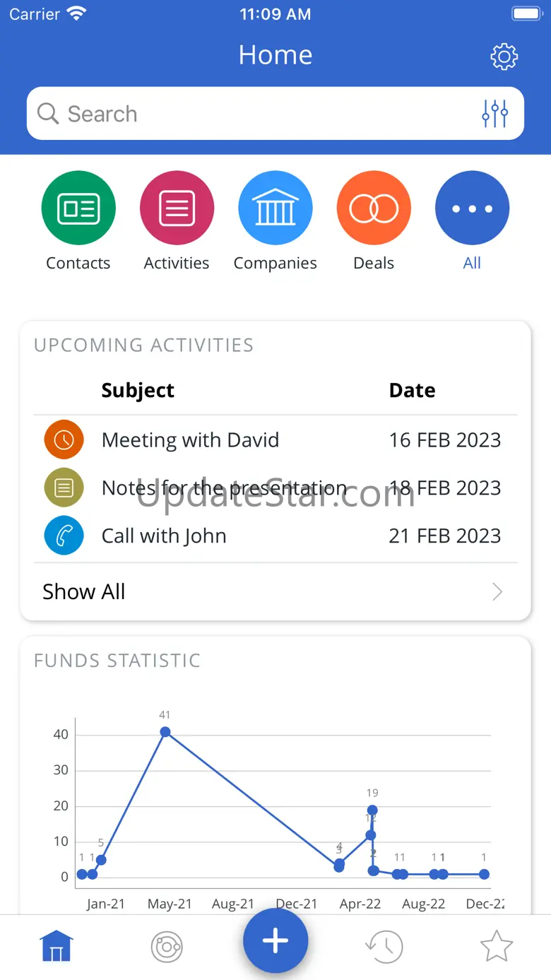551x980 pixels.
Task: Click Show All upcoming activities
Action: [84, 592]
